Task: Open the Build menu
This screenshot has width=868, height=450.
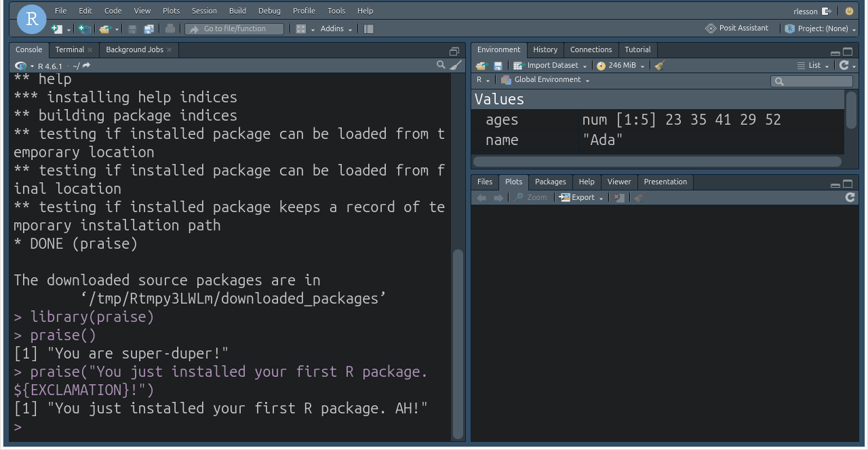Action: (x=238, y=11)
